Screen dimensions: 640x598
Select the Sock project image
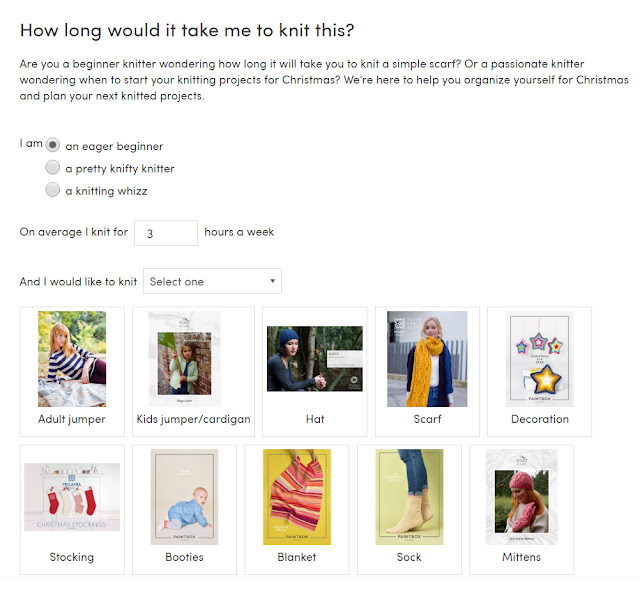(409, 497)
